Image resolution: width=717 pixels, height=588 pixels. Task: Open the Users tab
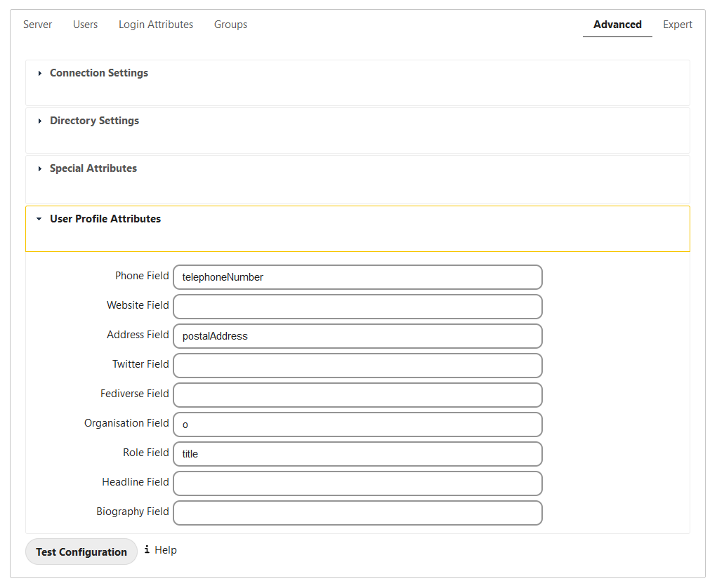[x=85, y=24]
